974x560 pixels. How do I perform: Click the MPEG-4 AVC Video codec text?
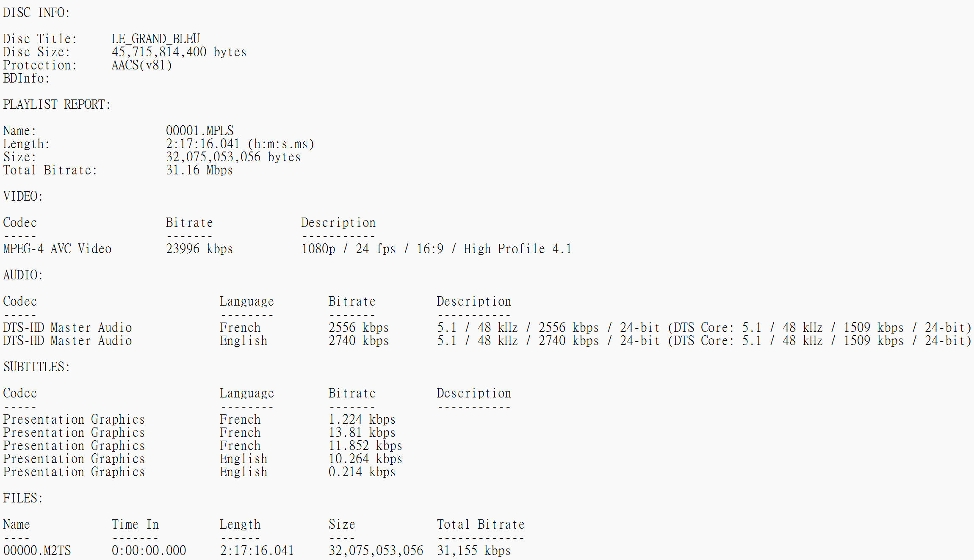pos(57,249)
